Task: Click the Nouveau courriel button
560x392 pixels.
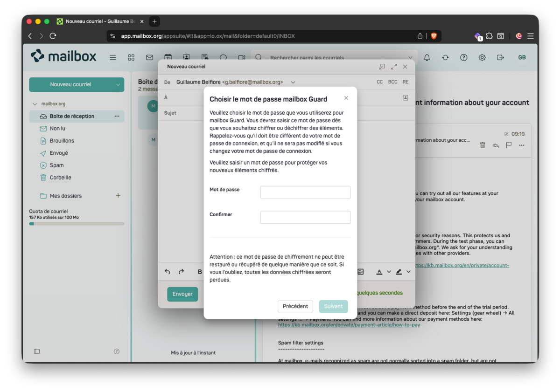Action: pyautogui.click(x=70, y=84)
